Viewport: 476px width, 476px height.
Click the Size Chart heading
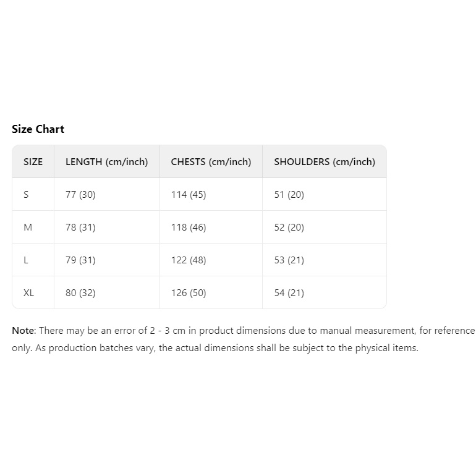pos(38,129)
